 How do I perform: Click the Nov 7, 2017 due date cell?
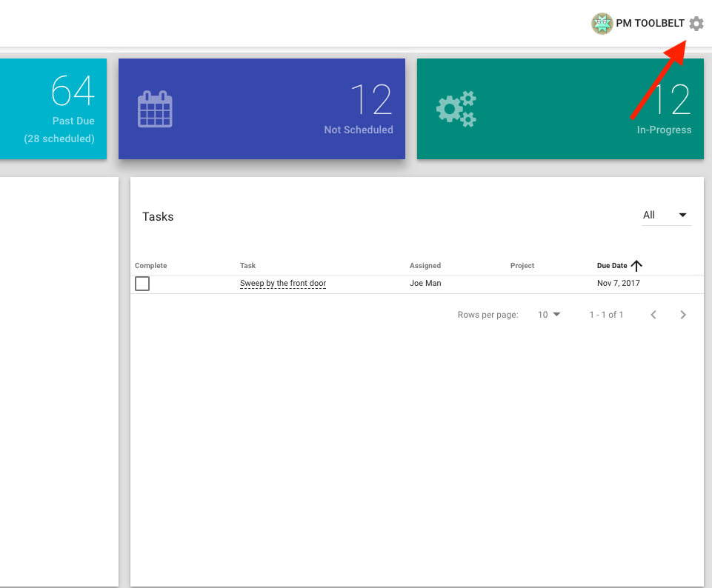coord(619,283)
